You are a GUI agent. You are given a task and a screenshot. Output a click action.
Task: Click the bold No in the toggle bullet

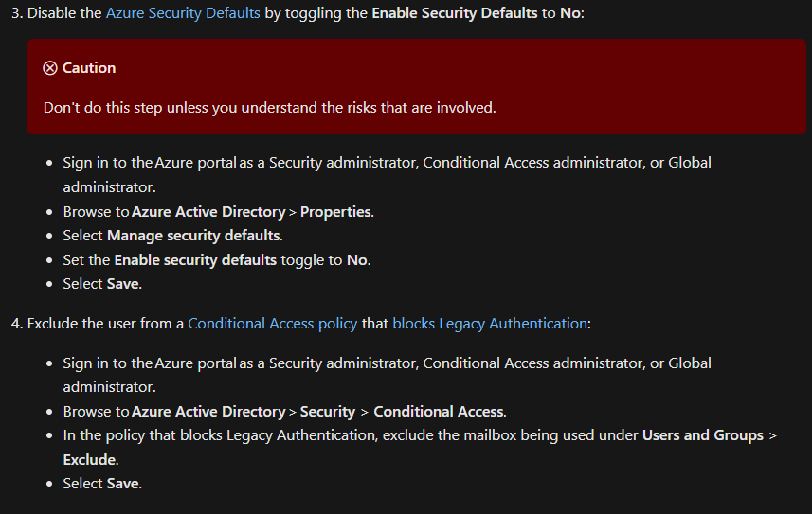tap(357, 260)
